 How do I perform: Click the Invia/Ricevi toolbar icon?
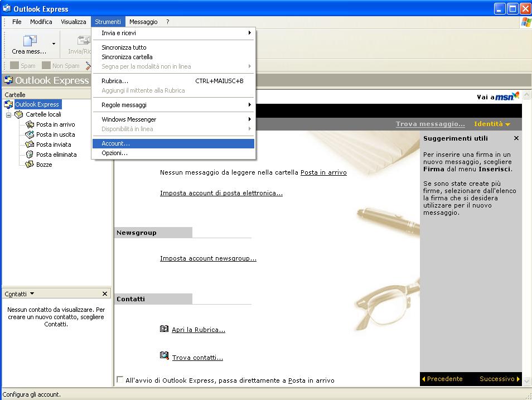click(84, 40)
